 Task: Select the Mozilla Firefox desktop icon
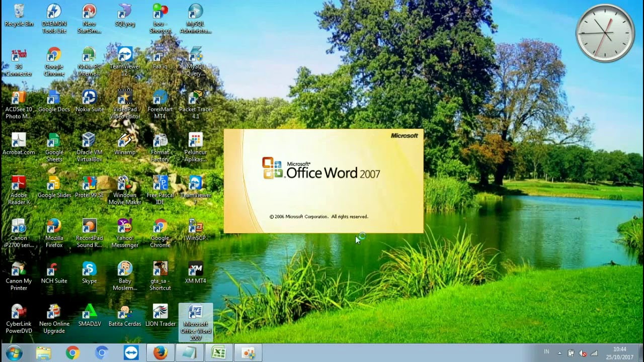point(54,234)
